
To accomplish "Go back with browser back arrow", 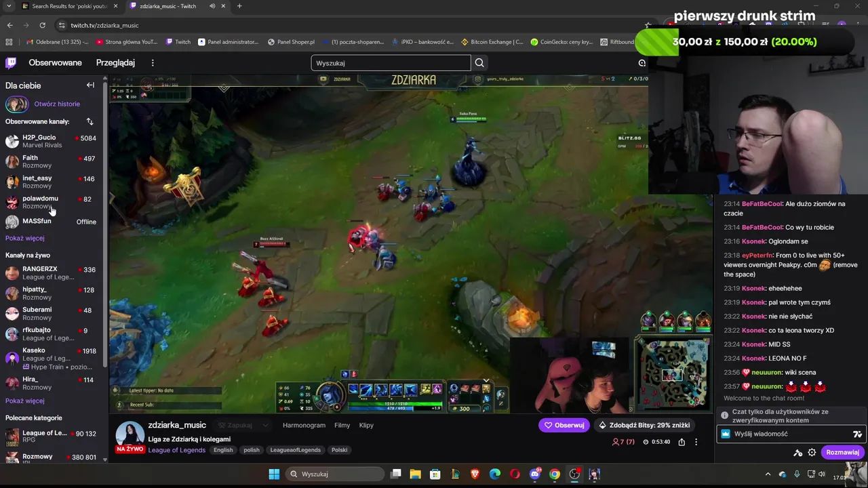I will [9, 25].
